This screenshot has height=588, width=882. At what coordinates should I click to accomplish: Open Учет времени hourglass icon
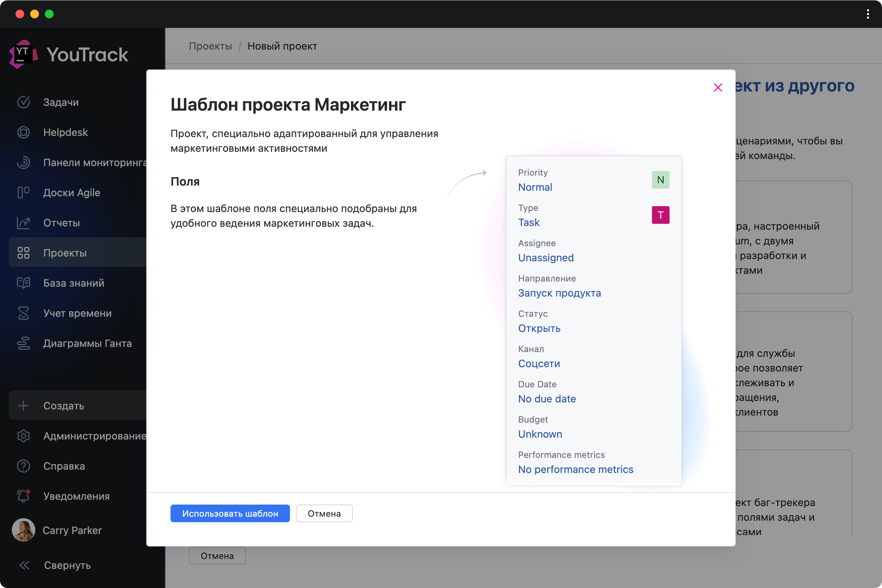(x=23, y=313)
